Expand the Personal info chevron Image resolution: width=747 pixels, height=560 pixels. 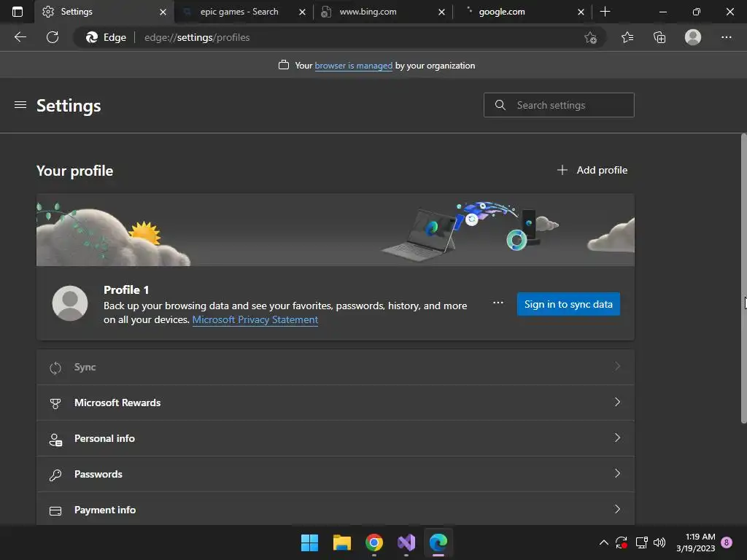[x=617, y=437]
